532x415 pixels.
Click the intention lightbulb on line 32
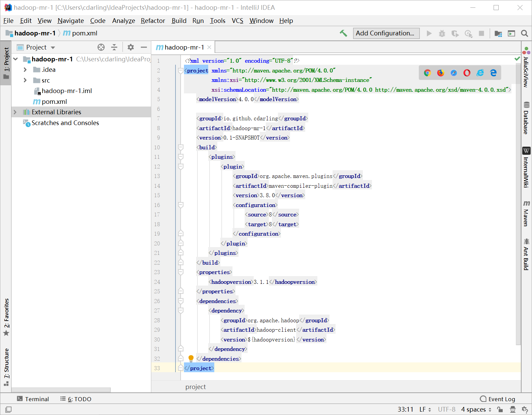coord(191,358)
